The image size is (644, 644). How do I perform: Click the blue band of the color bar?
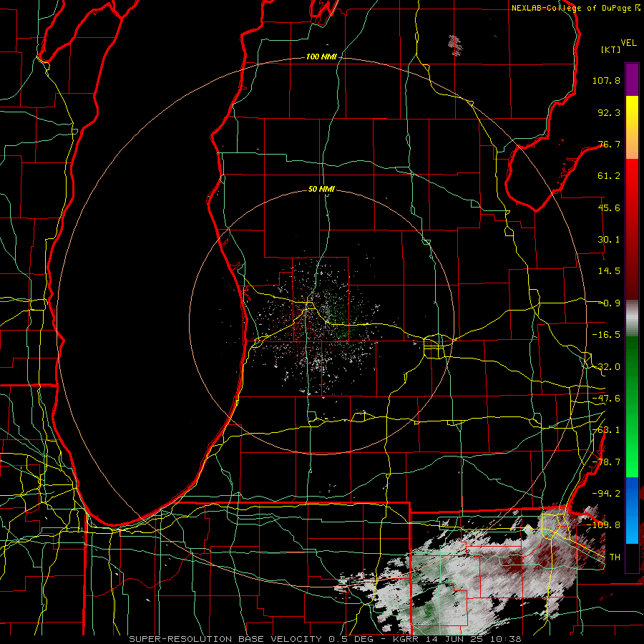click(x=632, y=510)
